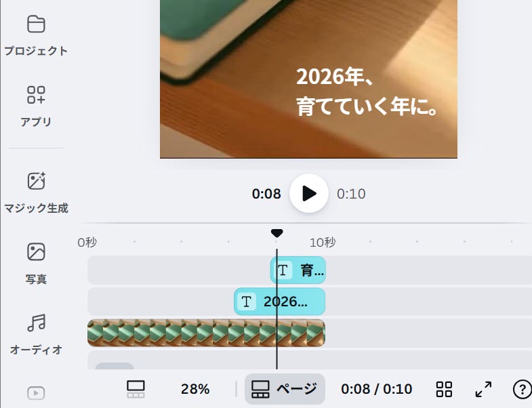This screenshot has width=532, height=408.
Task: Open the オーディオ panel
Action: [x=36, y=333]
